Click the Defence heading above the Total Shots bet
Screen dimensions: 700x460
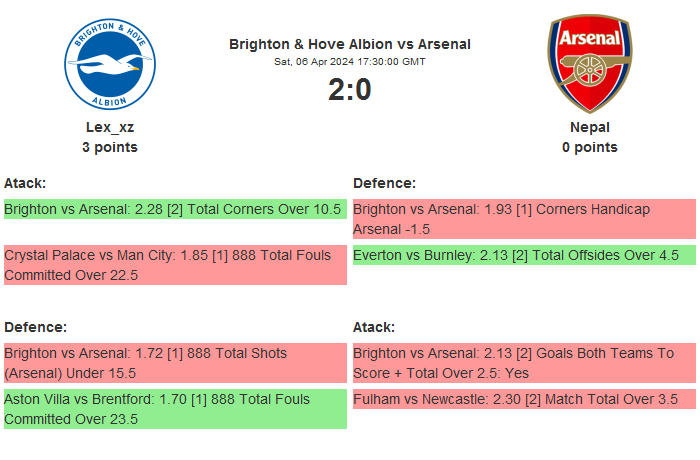click(x=35, y=327)
